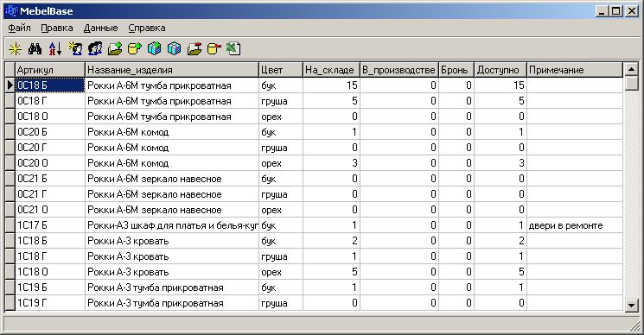Screen dimensions: 644x335
Task: Click the На_складе value 3 in 0С20 О row
Action: pyautogui.click(x=331, y=163)
